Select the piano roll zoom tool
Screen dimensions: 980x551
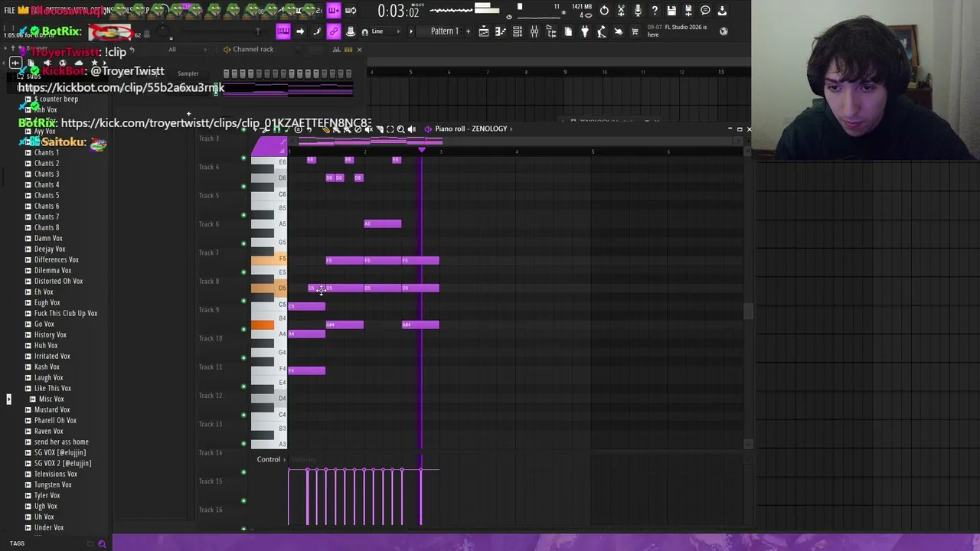[400, 129]
